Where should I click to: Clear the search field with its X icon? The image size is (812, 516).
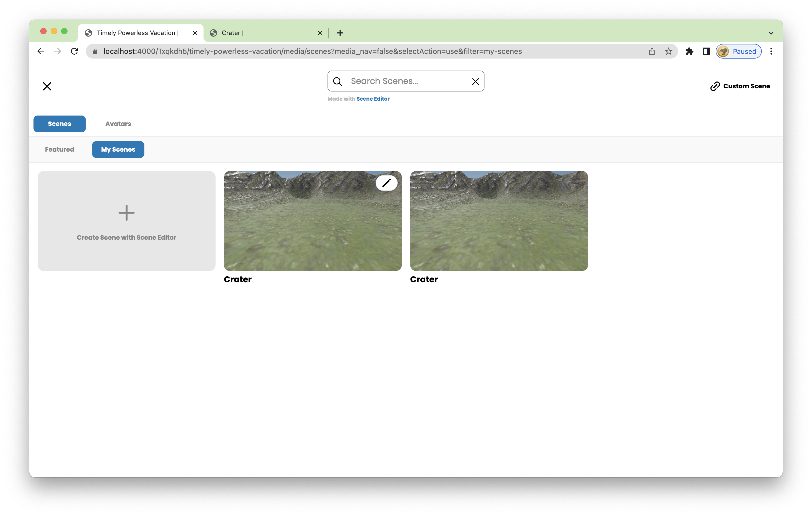pos(476,81)
